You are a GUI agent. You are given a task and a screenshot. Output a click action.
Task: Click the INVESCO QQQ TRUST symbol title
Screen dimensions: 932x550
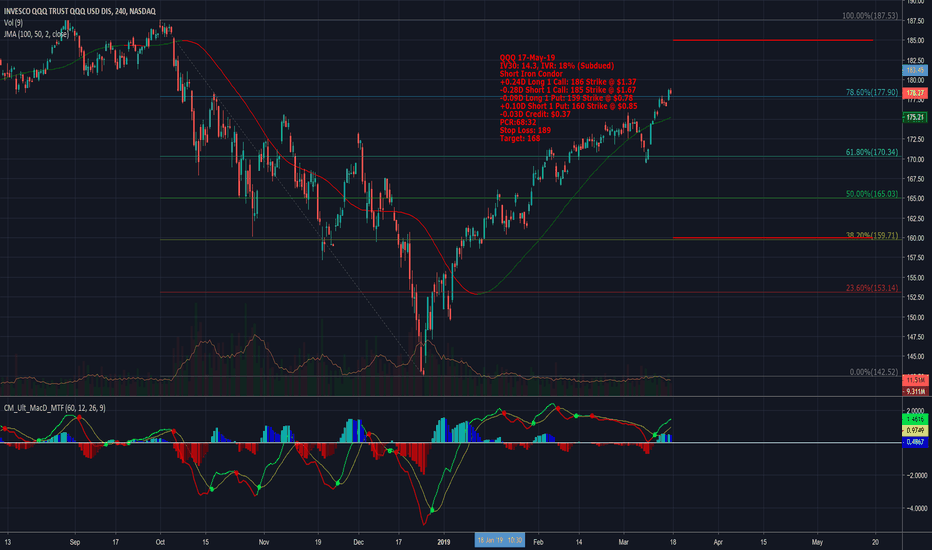tap(80, 11)
